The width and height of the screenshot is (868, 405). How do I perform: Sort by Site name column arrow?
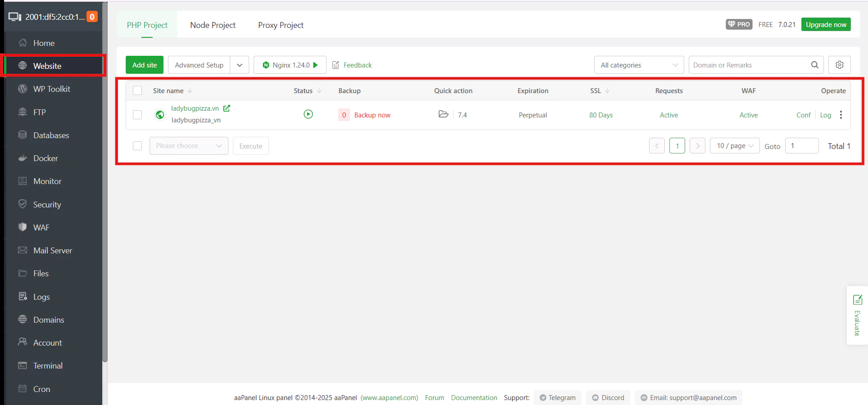[190, 90]
